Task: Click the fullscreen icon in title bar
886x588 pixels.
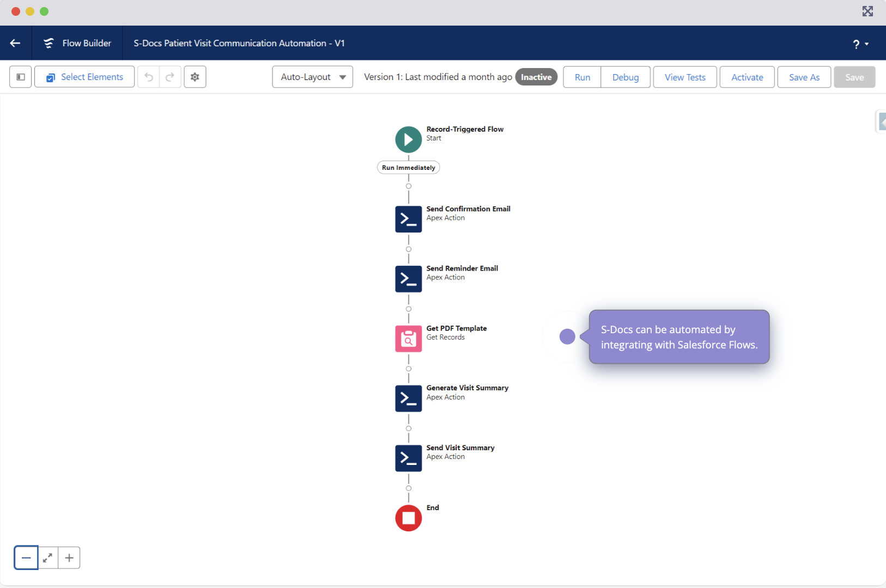Action: point(867,11)
